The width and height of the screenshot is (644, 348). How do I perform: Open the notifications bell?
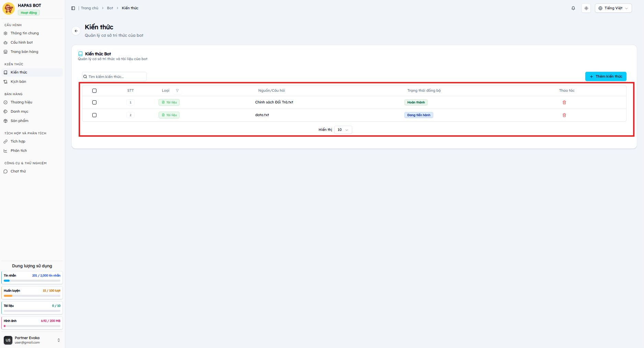(x=573, y=8)
